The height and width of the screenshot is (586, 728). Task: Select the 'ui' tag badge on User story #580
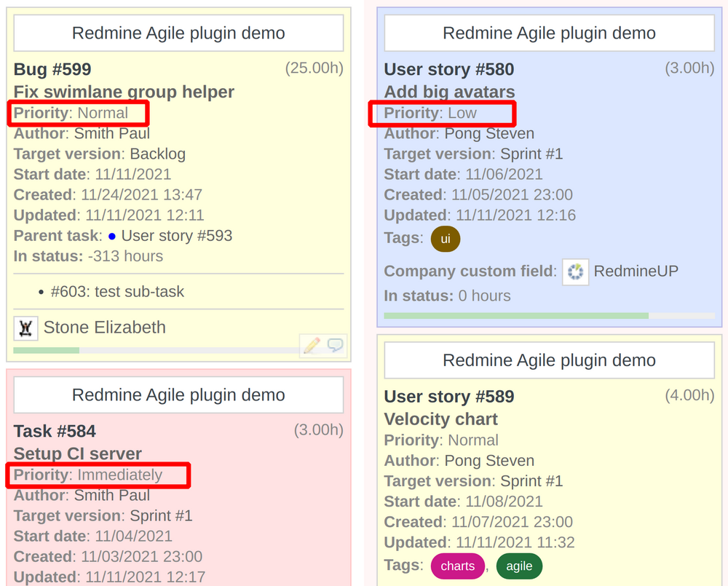[445, 238]
